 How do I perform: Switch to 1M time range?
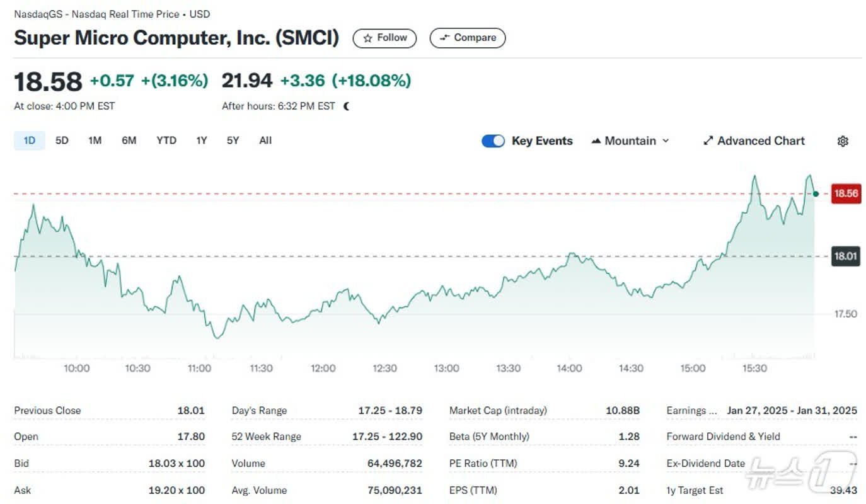point(95,140)
